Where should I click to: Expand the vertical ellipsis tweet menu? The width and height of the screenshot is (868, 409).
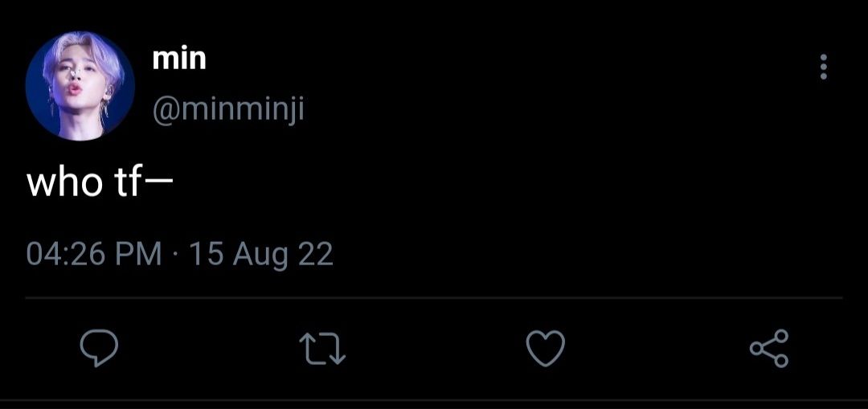tap(824, 67)
